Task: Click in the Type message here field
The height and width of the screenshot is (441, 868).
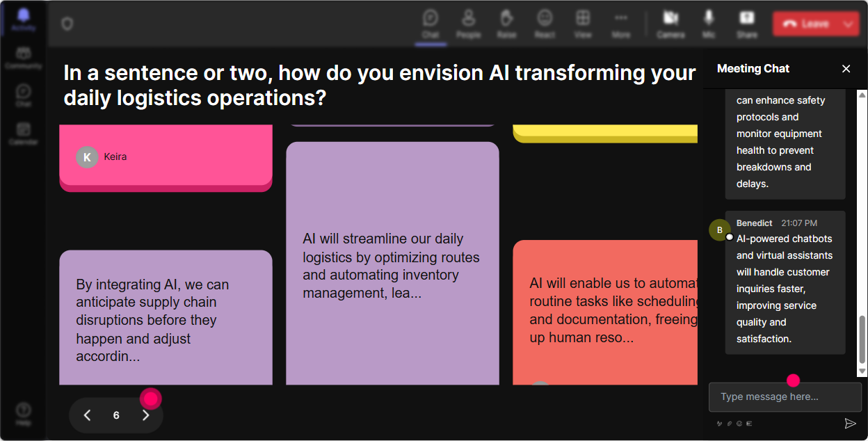Action: click(785, 397)
